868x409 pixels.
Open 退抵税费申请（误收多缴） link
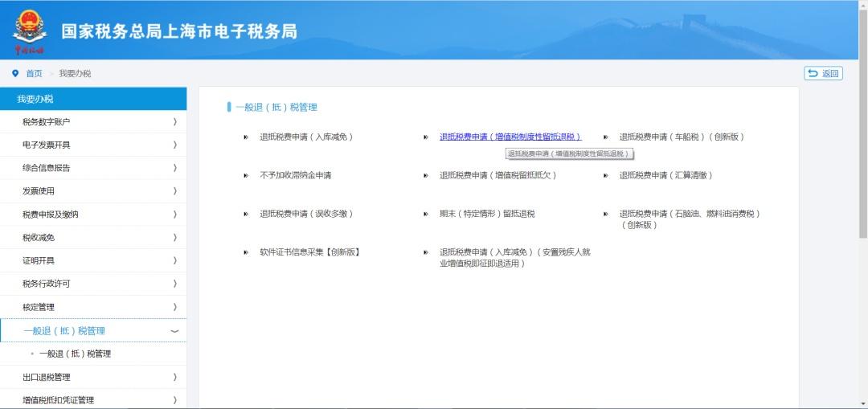307,214
